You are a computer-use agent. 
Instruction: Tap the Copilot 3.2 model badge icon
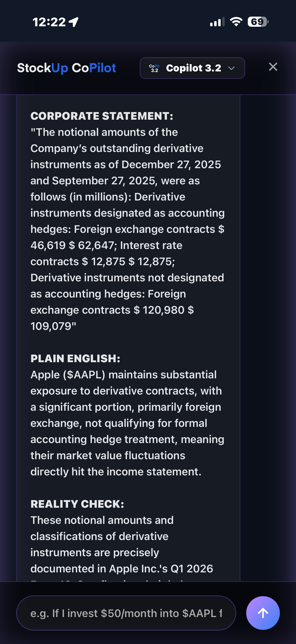[x=154, y=68]
